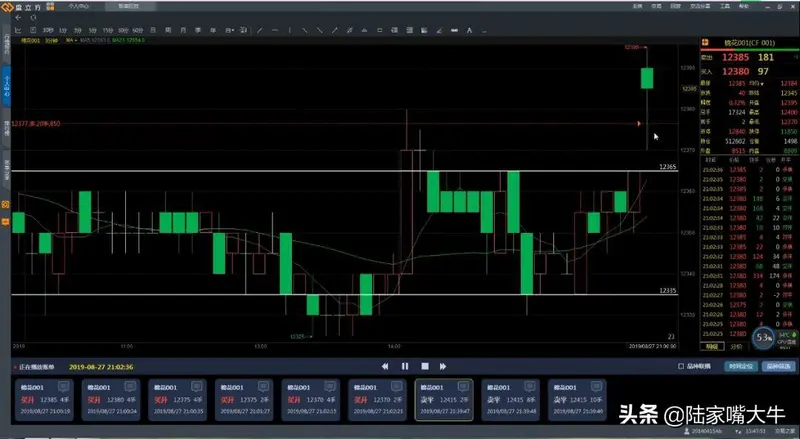Select the 3分 period button
The image size is (800, 439).
point(78,31)
